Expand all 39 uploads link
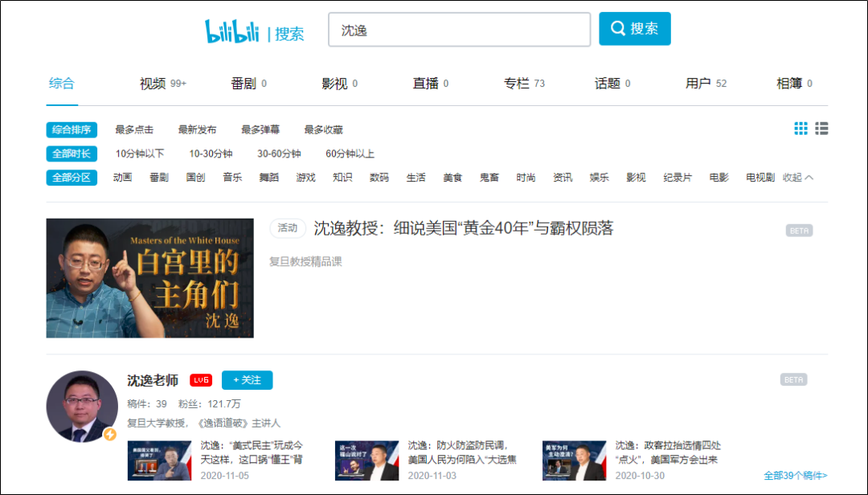 click(796, 476)
